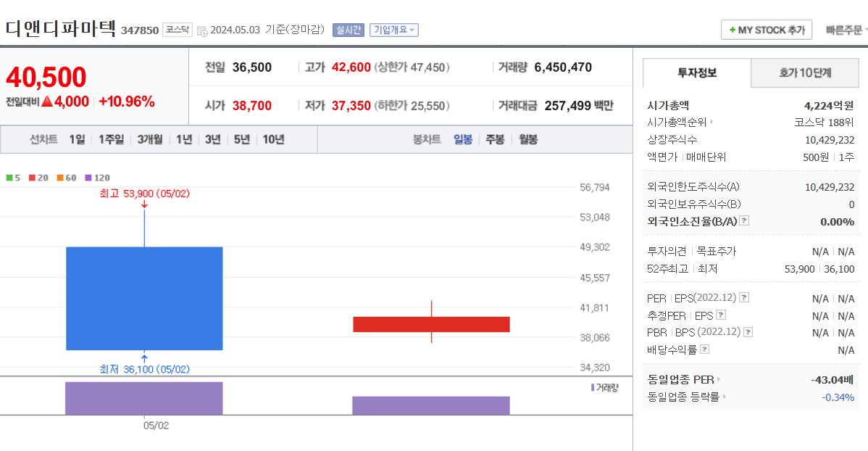Click the 최고 53,900 (05/02) marker label

(144, 194)
